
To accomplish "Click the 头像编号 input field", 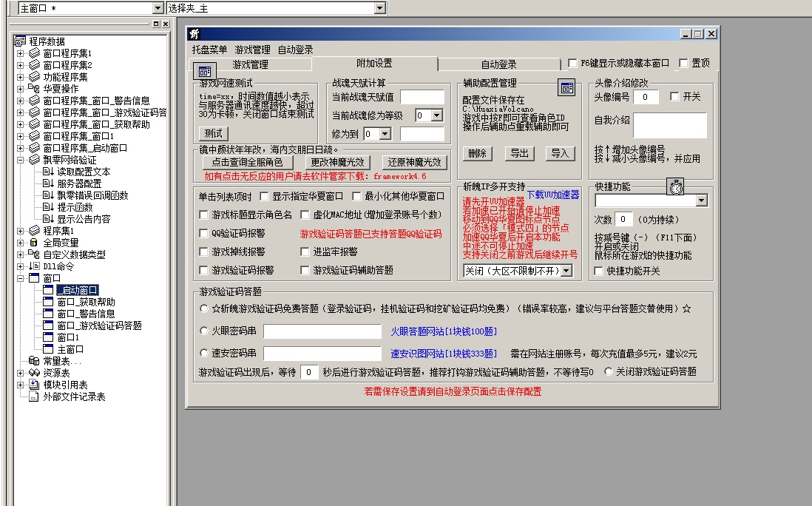I will [x=646, y=97].
